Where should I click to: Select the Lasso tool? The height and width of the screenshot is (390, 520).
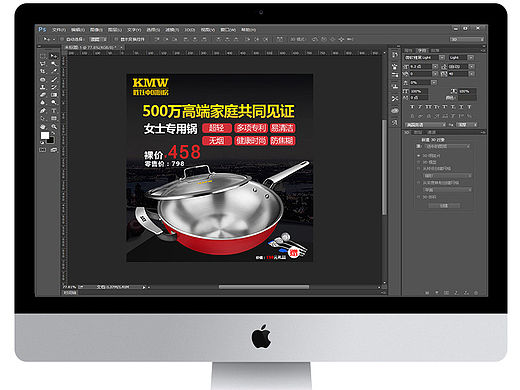(x=43, y=64)
